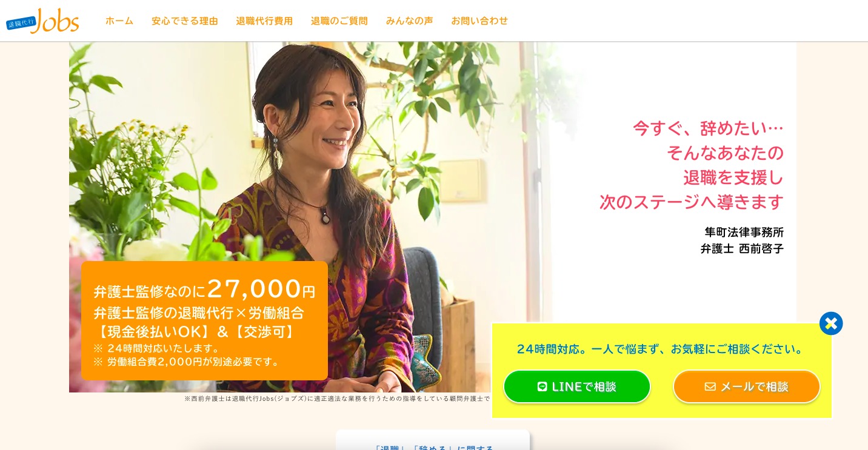868x450 pixels.
Task: Click the 弁護士 西前啓子 name text
Action: (x=742, y=248)
